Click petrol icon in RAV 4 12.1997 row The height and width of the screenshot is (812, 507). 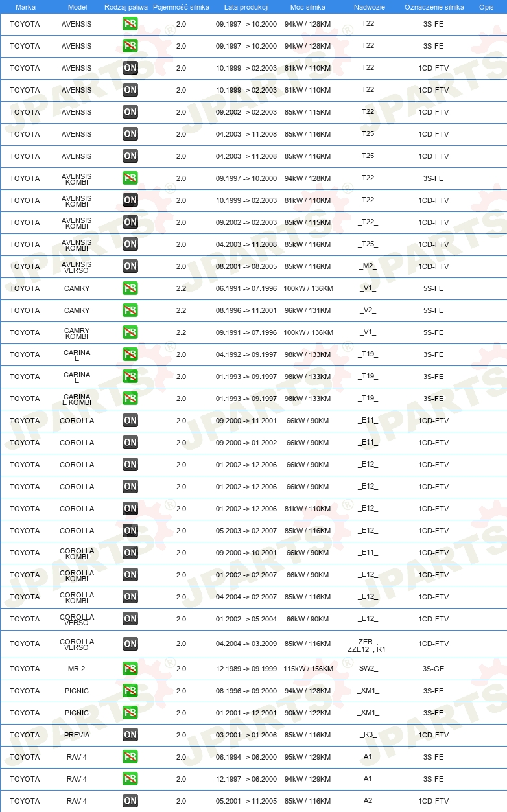tap(130, 779)
